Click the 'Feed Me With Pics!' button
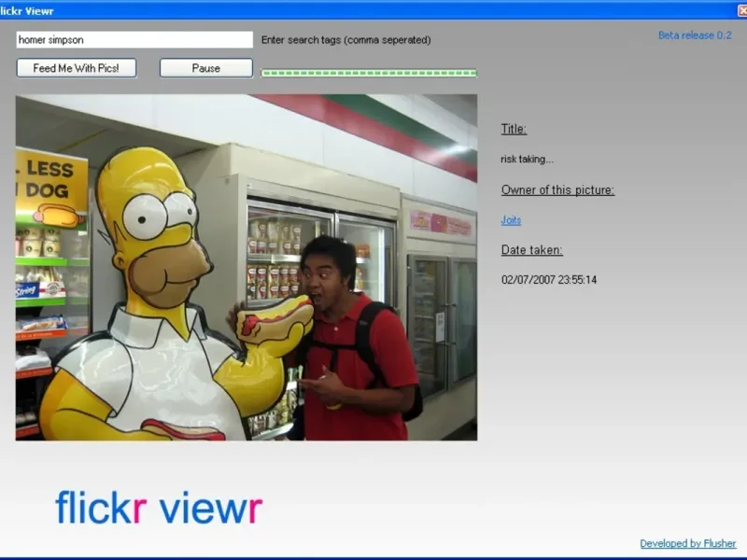The width and height of the screenshot is (747, 560). pos(77,68)
